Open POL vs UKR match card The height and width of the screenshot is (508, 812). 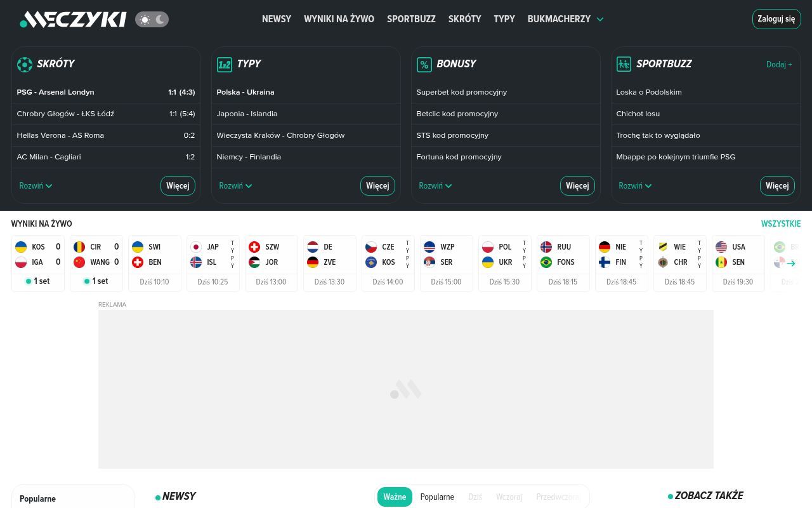coord(505,264)
